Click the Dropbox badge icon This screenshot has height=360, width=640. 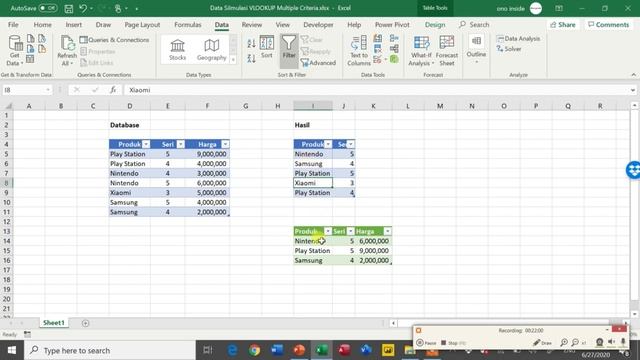point(633,170)
